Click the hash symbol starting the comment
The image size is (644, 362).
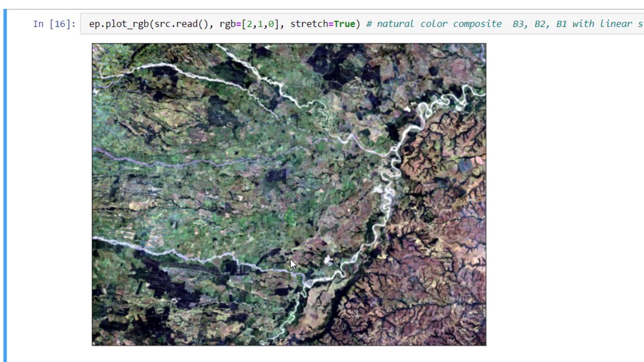click(x=369, y=24)
